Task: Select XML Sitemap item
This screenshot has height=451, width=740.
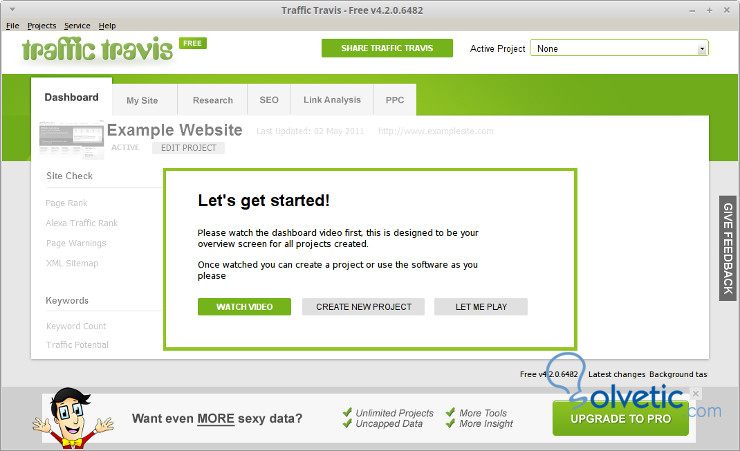Action: click(72, 263)
